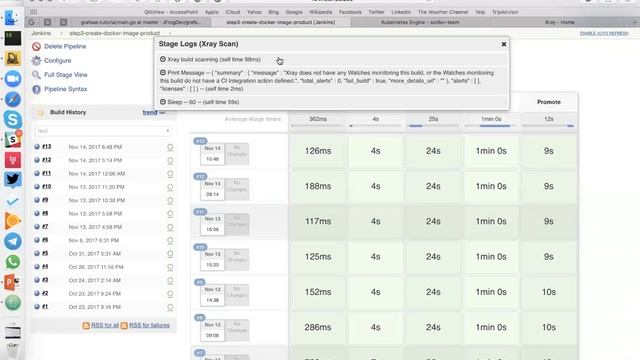Image resolution: width=640 pixels, height=360 pixels.
Task: Open Trash in the Dock
Action: 13,350
